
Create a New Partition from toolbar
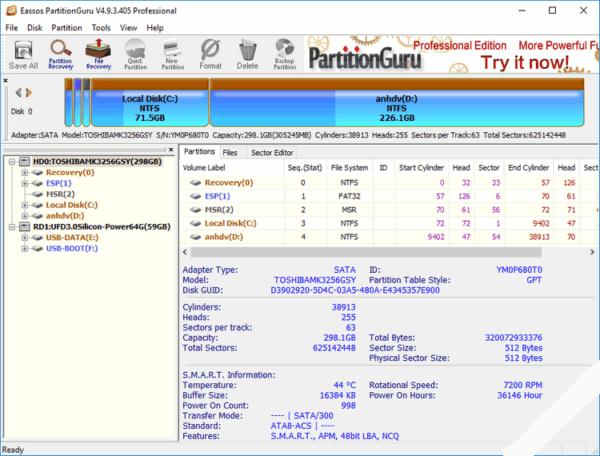click(x=172, y=54)
